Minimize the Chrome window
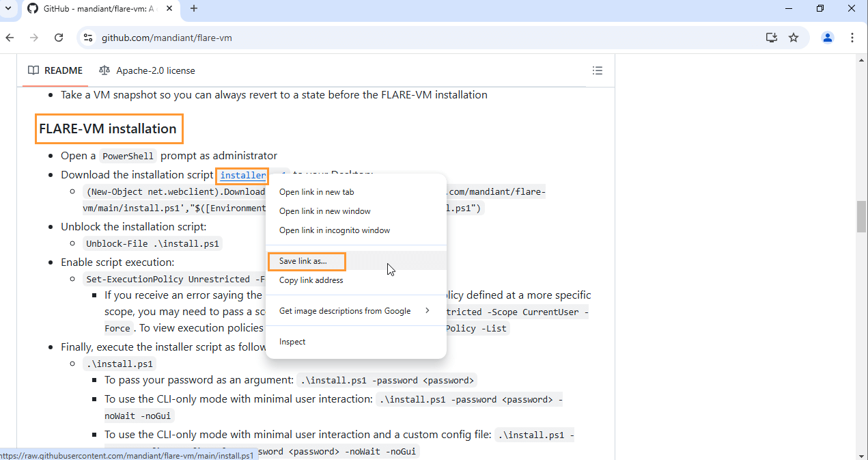 788,9
